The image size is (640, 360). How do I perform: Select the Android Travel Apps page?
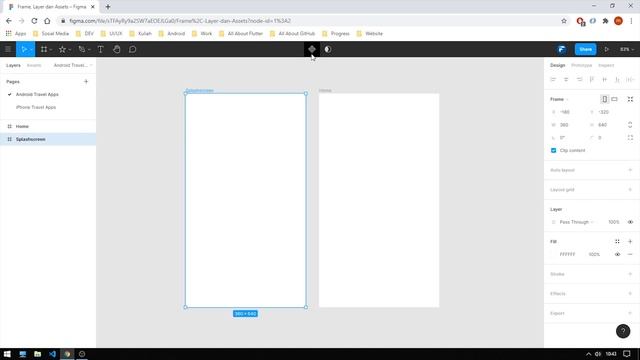[x=37, y=94]
